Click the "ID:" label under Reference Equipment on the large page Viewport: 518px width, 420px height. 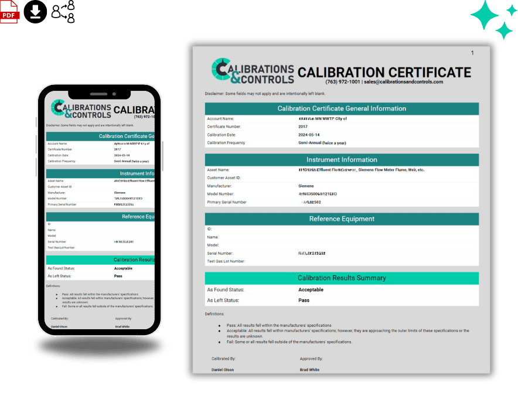(209, 229)
